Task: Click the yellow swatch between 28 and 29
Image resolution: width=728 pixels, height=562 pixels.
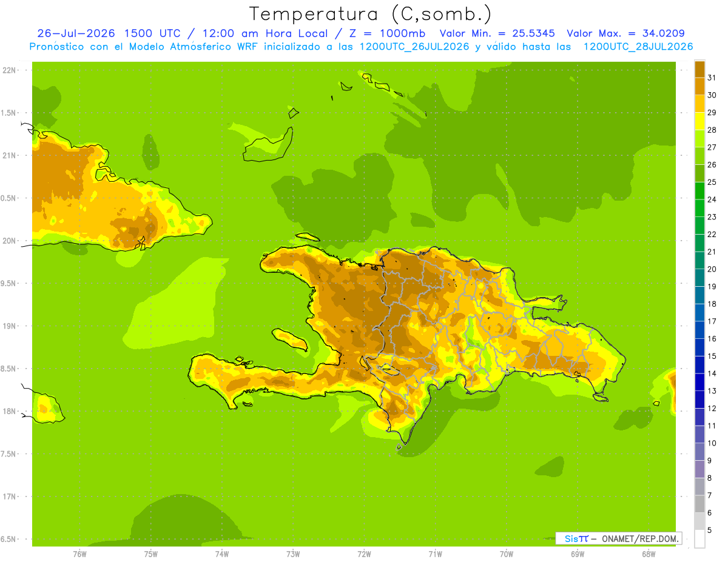Action: click(699, 121)
